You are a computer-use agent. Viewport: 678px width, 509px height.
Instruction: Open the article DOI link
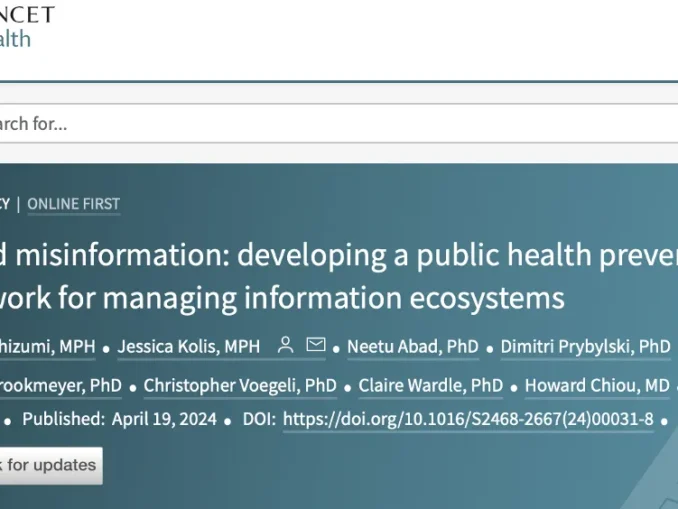(x=468, y=419)
